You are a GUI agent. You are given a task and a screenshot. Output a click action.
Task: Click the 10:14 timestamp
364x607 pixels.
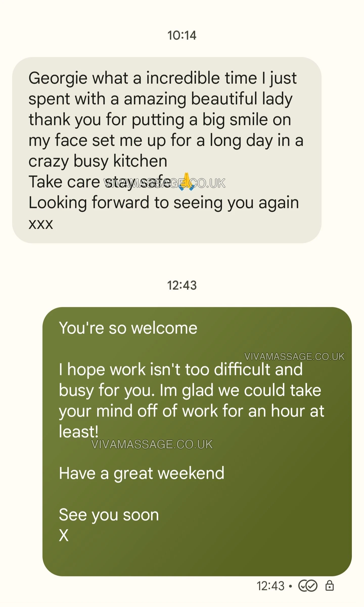pyautogui.click(x=182, y=35)
